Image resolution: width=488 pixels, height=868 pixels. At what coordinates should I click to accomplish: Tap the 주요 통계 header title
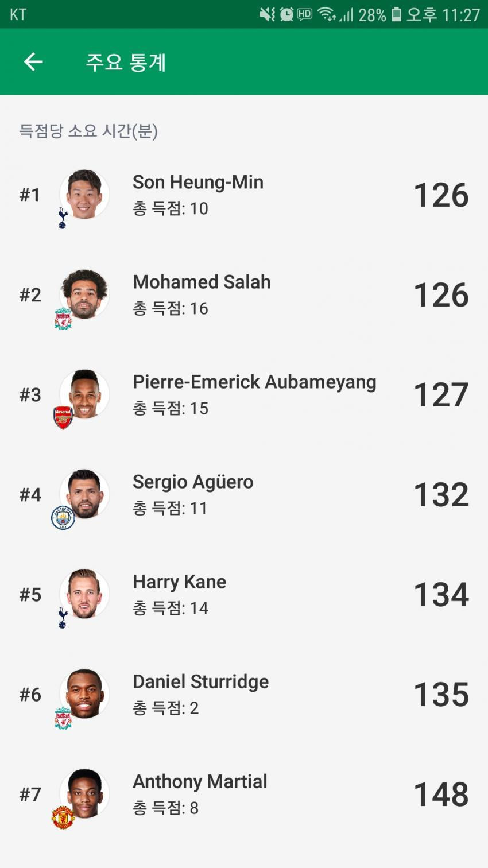click(126, 62)
